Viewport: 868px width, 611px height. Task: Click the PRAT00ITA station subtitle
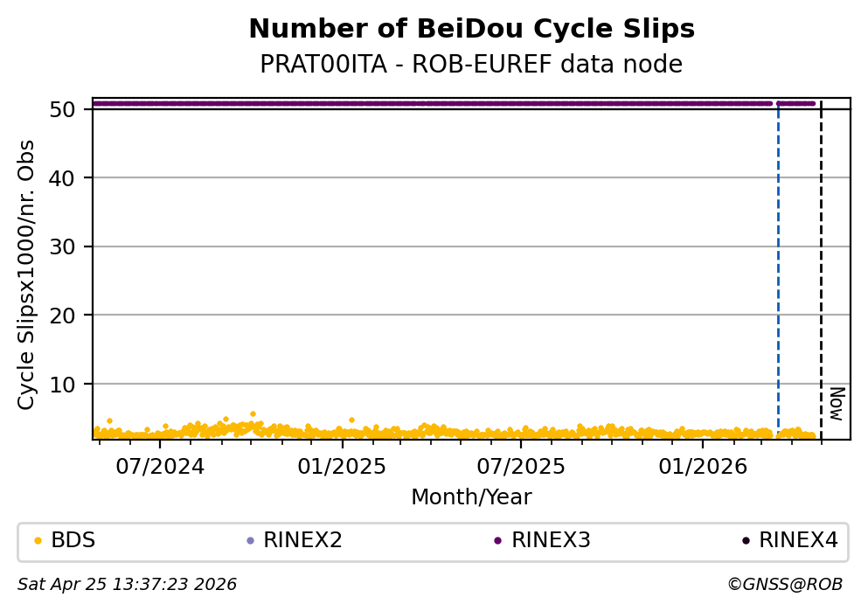471,66
